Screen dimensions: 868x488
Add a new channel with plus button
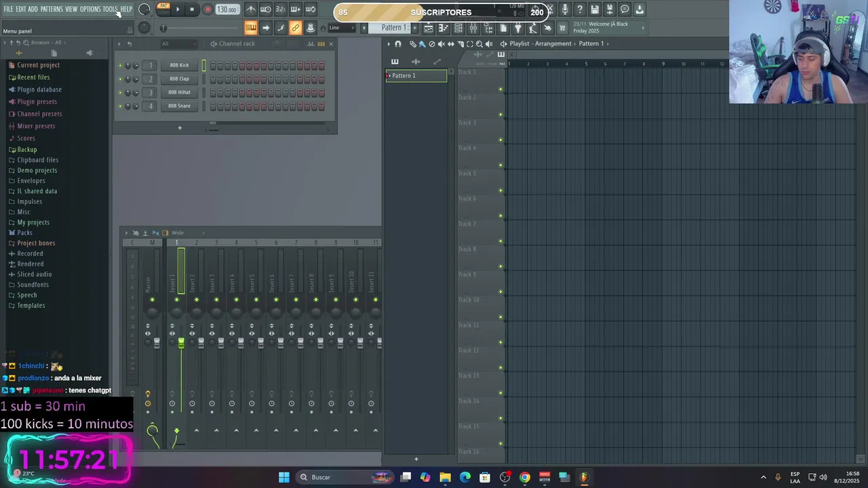(x=180, y=128)
